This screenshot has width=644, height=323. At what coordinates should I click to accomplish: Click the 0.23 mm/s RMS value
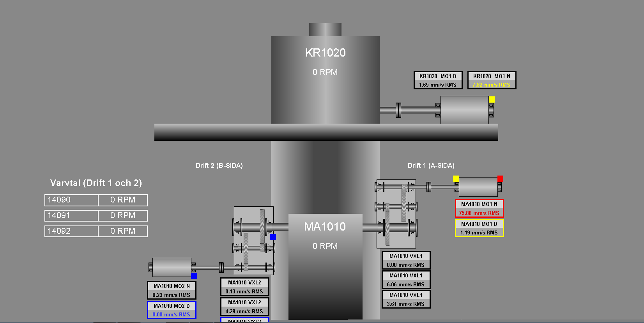coord(171,295)
